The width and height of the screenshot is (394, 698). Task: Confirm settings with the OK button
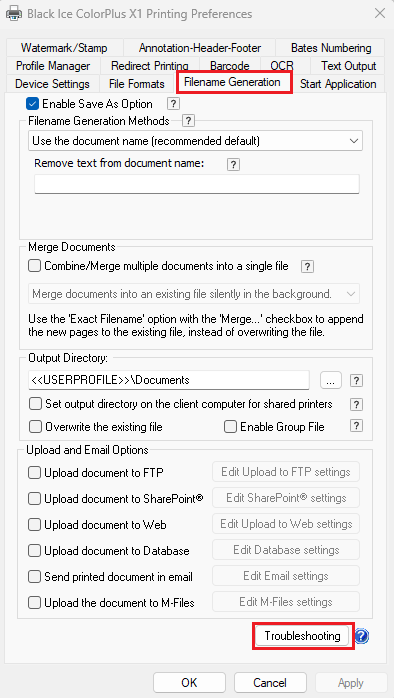point(189,682)
